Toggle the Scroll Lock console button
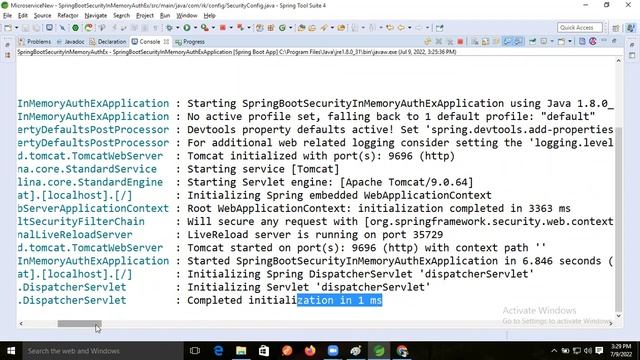640x360 pixels. 485,42
